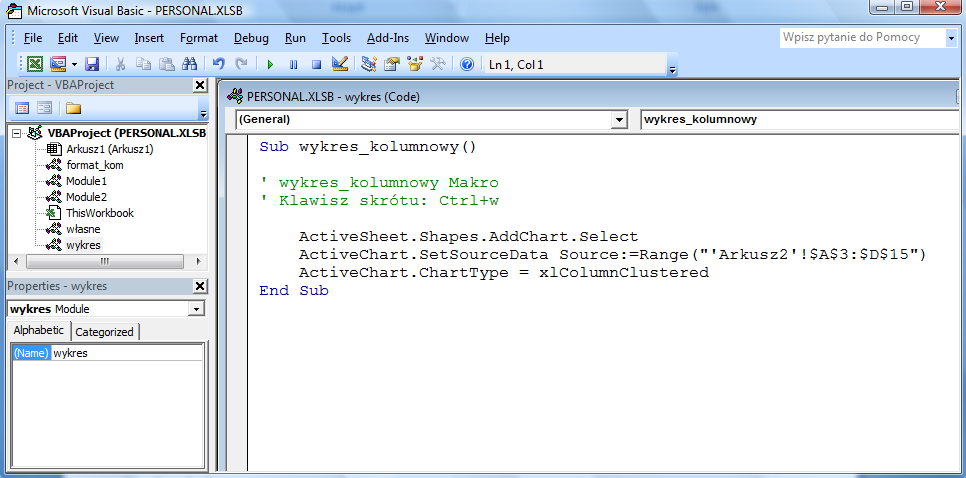The height and width of the screenshot is (478, 966).
Task: Select the wykres module in tree
Action: point(83,245)
